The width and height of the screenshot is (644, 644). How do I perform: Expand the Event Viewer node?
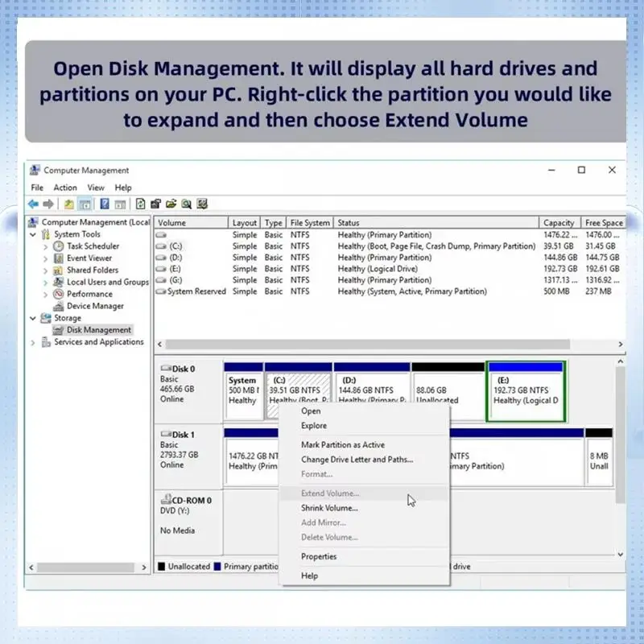46,258
